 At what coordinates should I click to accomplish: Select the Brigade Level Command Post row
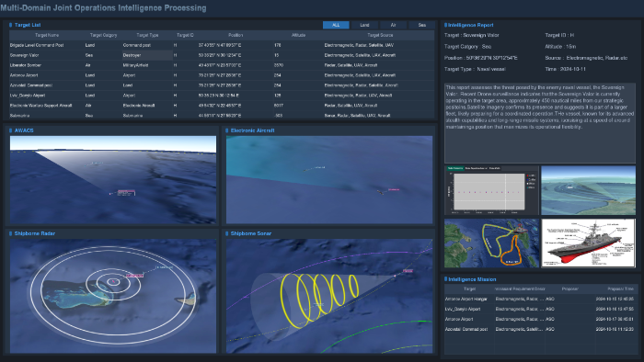click(222, 45)
